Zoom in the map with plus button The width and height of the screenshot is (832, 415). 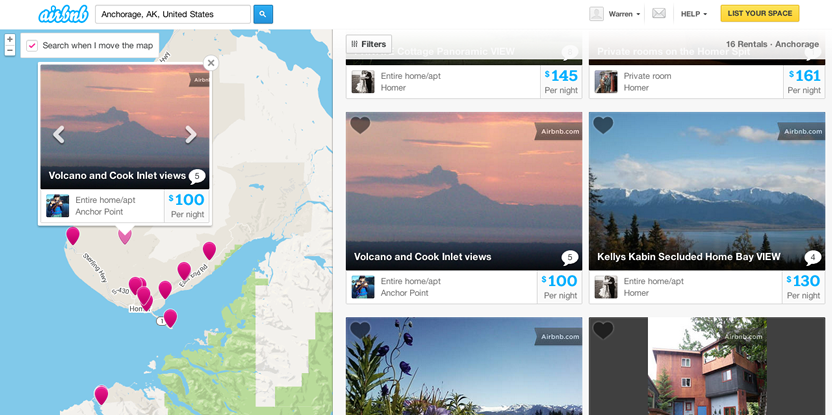(10, 39)
